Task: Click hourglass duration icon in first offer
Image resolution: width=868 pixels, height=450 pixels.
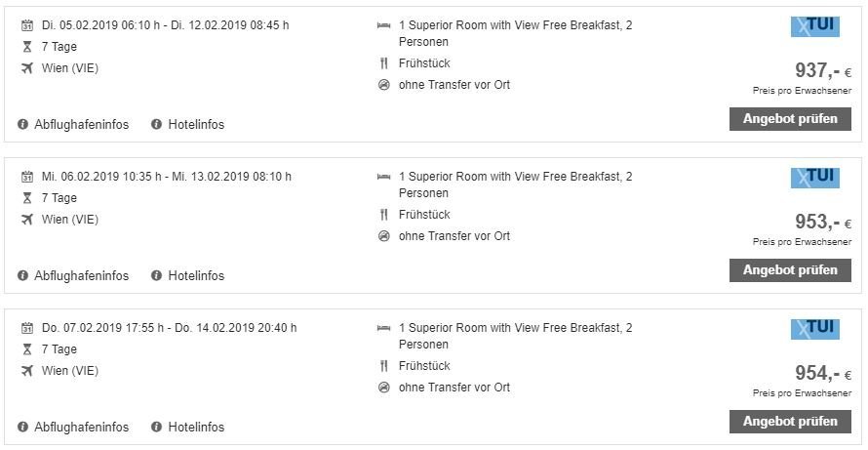Action: click(x=26, y=47)
